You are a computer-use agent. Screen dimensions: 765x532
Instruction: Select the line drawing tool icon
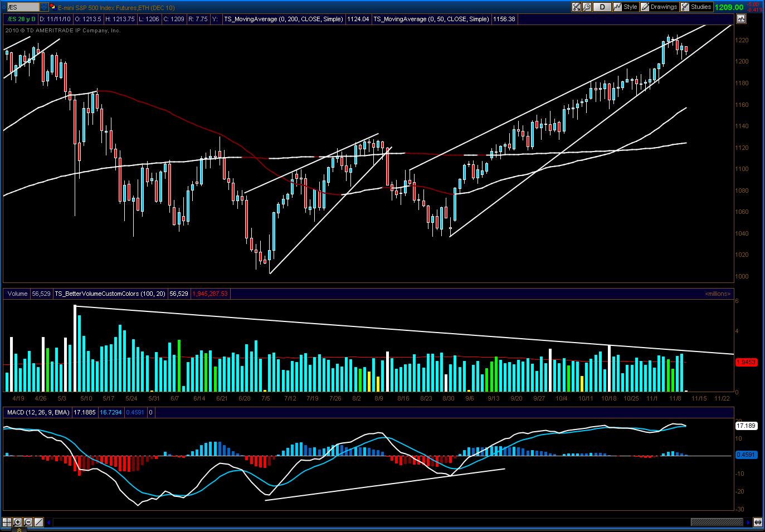pyautogui.click(x=38, y=523)
